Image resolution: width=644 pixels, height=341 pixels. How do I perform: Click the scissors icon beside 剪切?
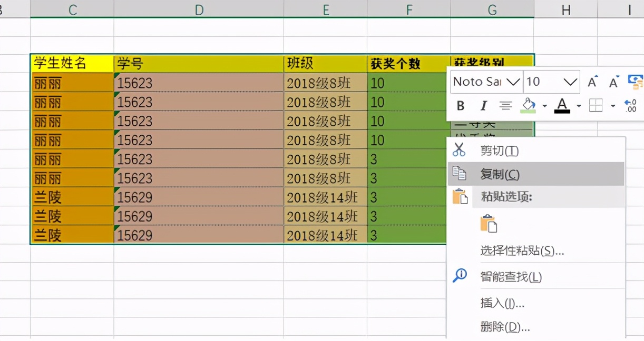[459, 151]
